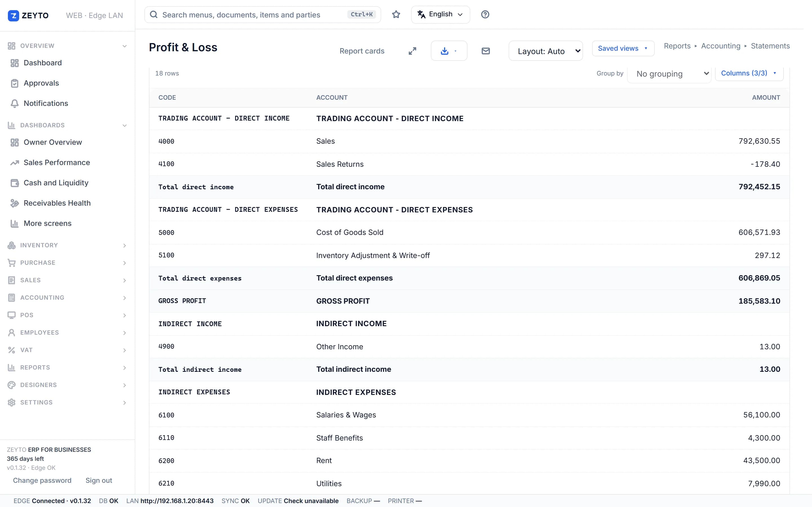This screenshot has height=507, width=812.
Task: Open the Layout: Auto selector
Action: pyautogui.click(x=546, y=51)
